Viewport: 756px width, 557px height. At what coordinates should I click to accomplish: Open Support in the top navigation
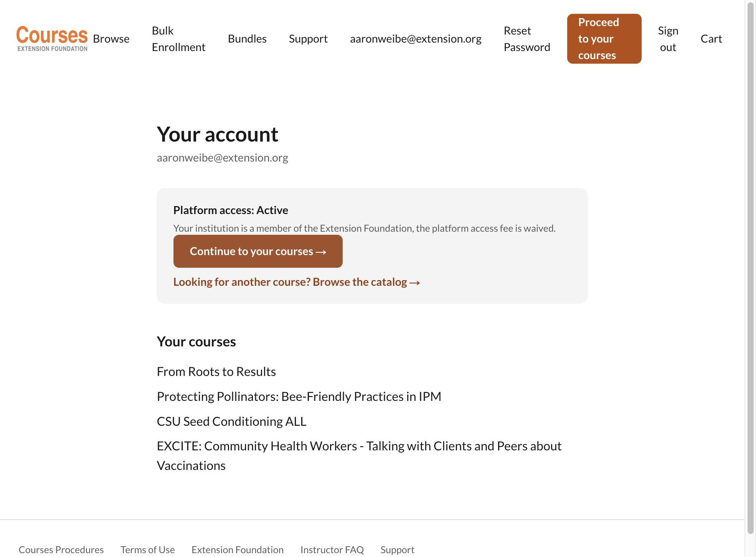tap(308, 39)
